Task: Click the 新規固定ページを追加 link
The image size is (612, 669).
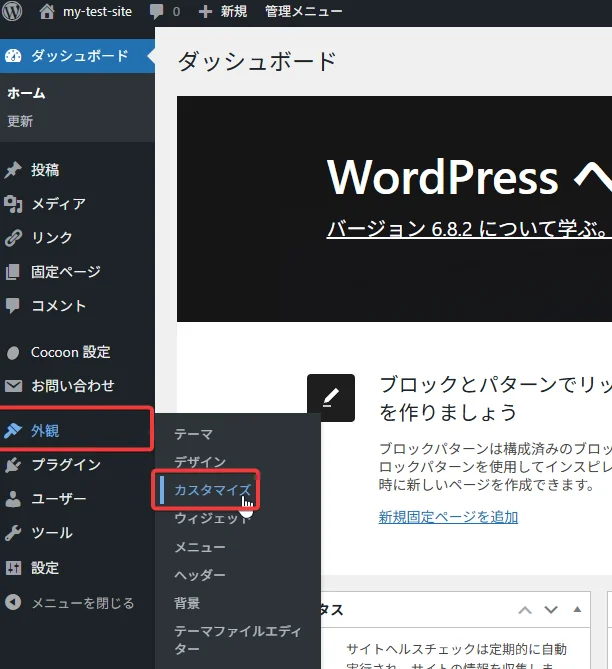Action: [448, 517]
